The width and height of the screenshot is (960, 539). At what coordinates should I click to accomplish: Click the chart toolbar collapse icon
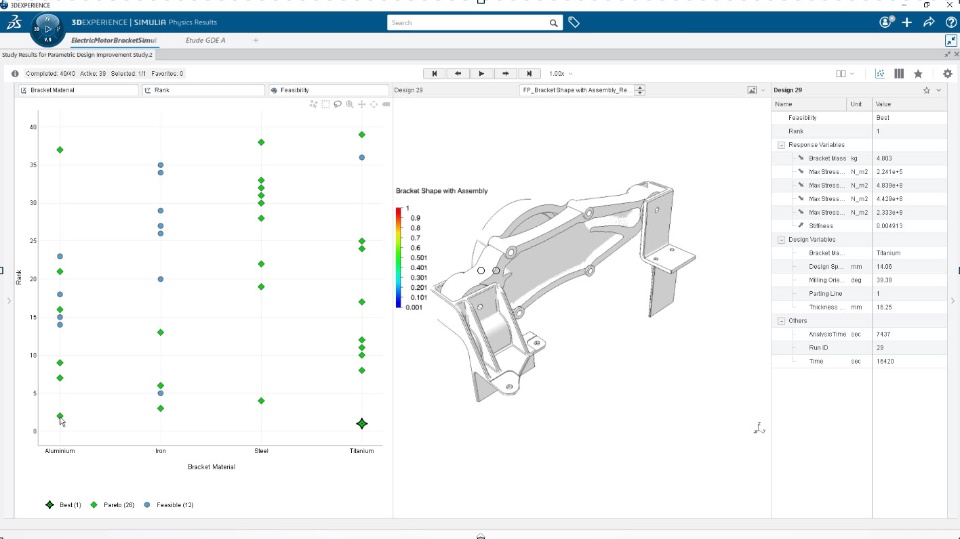(x=386, y=104)
